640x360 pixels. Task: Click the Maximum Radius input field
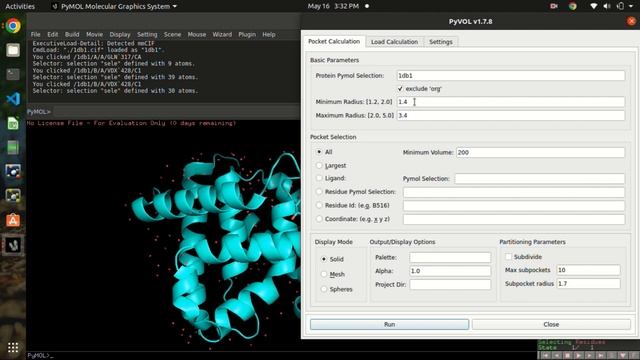[x=511, y=116]
